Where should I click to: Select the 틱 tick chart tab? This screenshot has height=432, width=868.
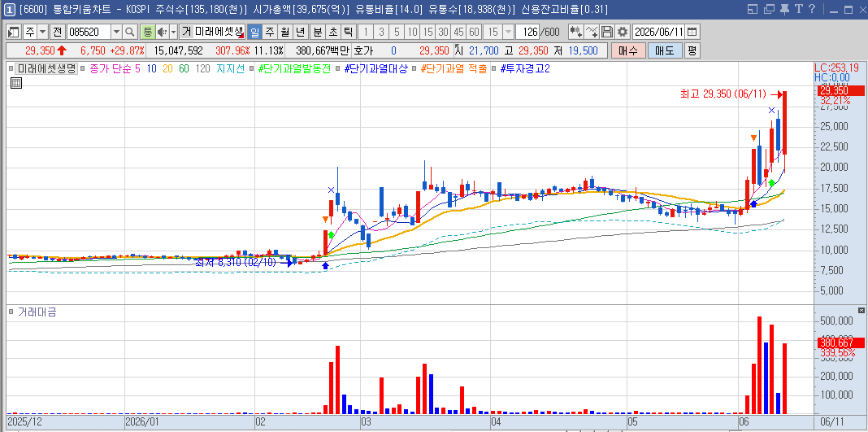(348, 32)
